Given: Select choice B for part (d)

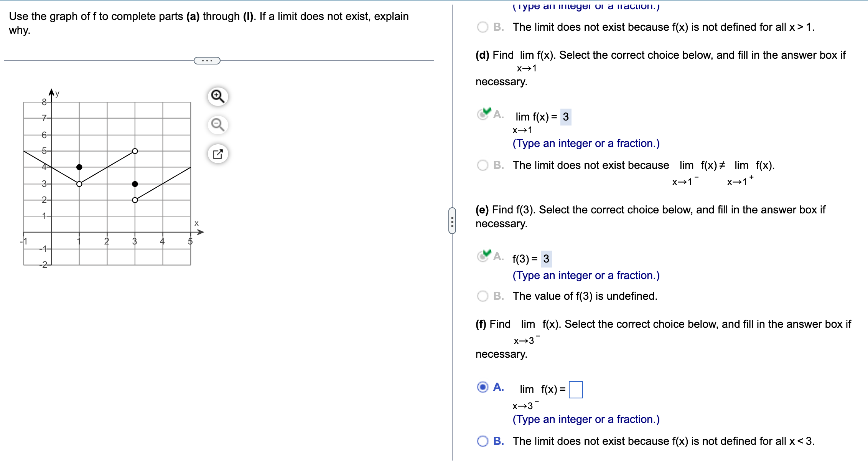Looking at the screenshot, I should [x=482, y=165].
